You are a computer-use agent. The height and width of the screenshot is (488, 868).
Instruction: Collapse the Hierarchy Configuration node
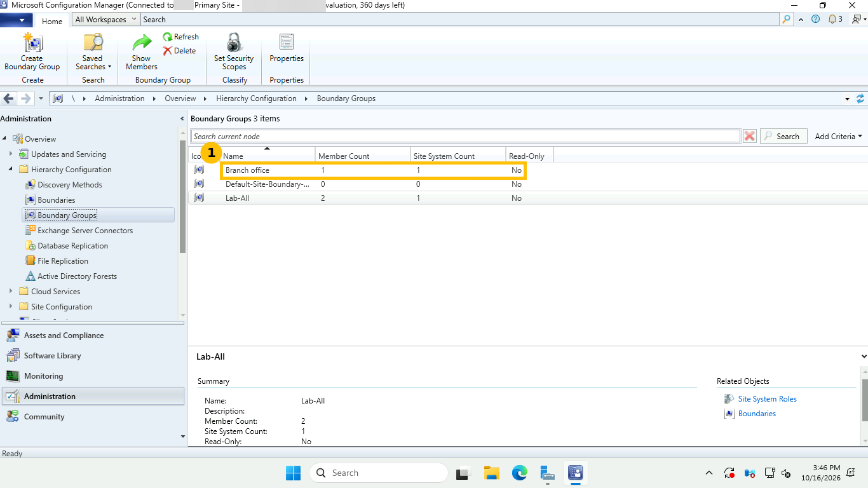[11, 169]
